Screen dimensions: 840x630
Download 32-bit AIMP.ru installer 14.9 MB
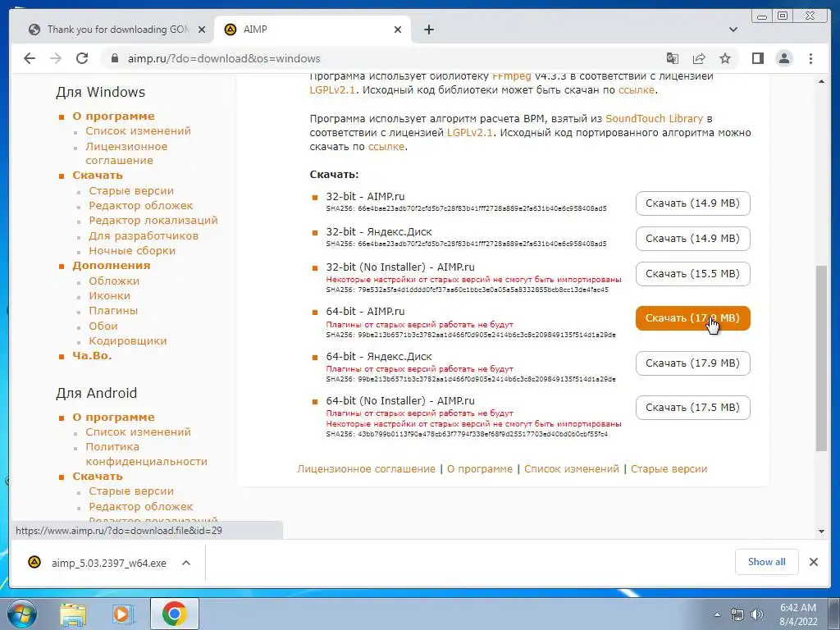tap(692, 203)
